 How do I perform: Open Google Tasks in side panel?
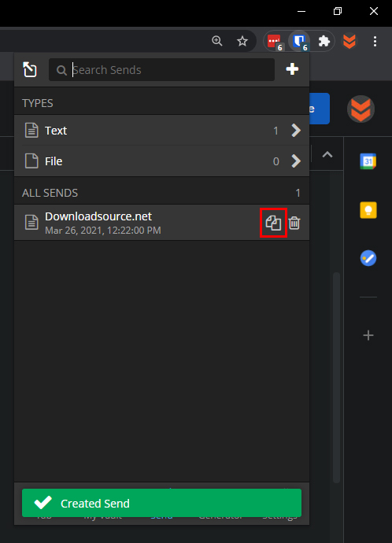(368, 258)
